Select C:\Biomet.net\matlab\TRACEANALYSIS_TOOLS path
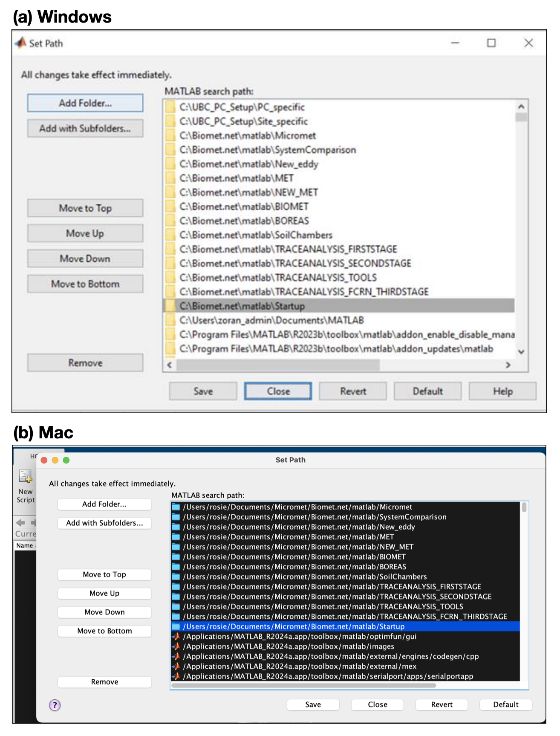The width and height of the screenshot is (560, 736). tap(339, 278)
